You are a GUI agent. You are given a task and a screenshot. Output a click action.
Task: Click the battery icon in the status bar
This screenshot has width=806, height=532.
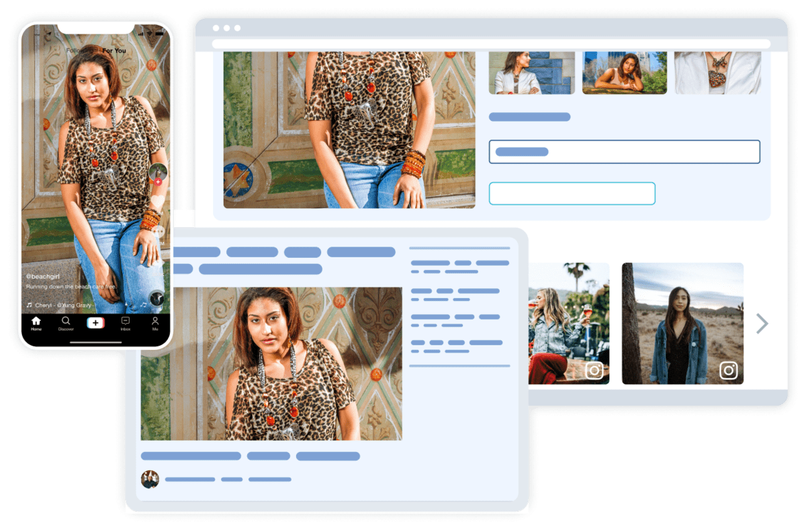click(x=159, y=34)
